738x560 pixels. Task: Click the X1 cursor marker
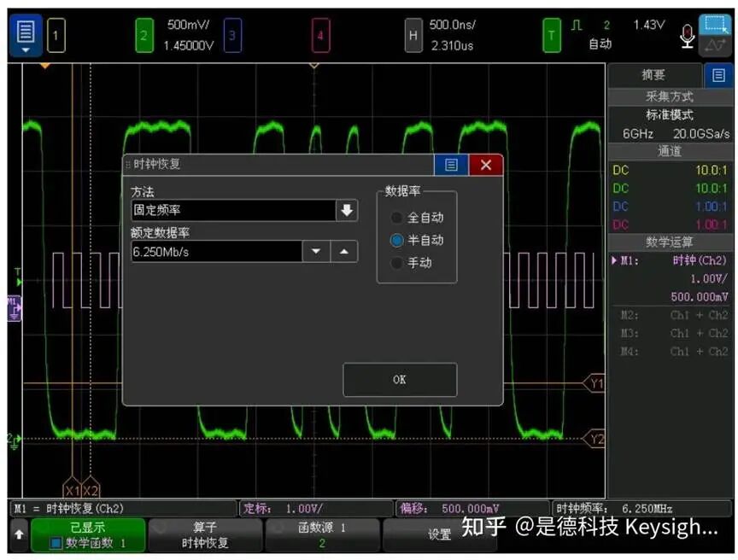coord(72,489)
